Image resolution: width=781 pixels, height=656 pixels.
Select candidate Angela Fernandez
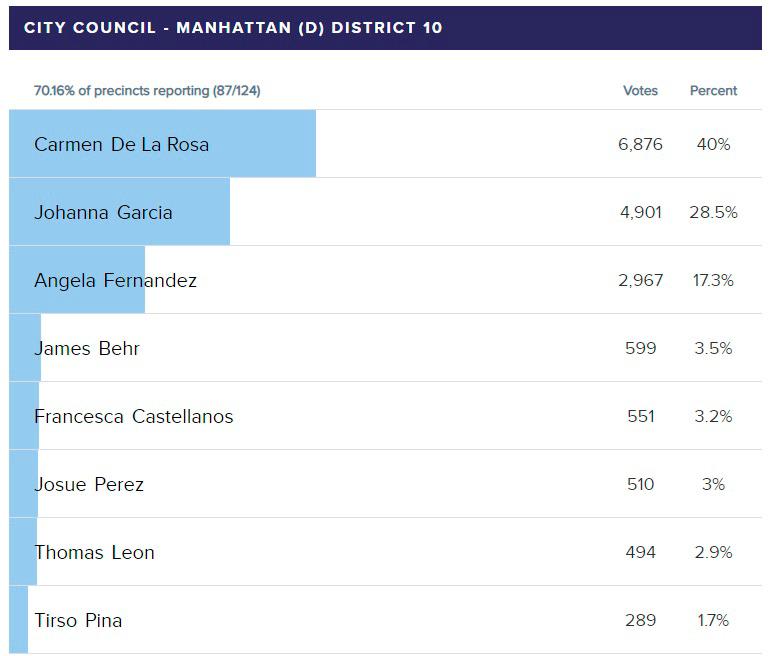tap(115, 280)
